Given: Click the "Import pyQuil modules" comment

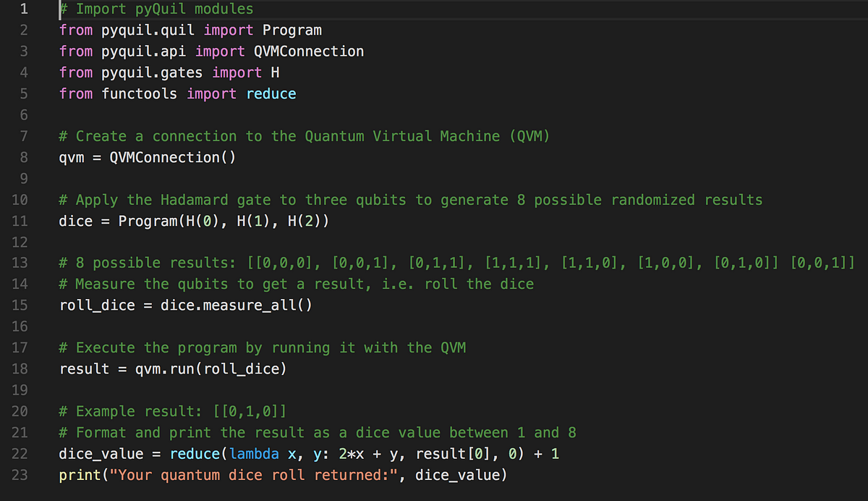Looking at the screenshot, I should click(x=156, y=9).
